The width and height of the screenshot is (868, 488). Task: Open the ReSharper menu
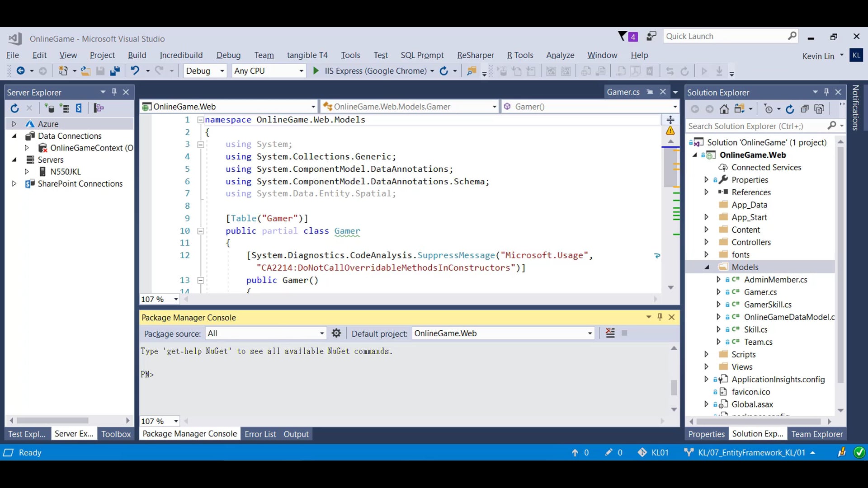click(475, 55)
